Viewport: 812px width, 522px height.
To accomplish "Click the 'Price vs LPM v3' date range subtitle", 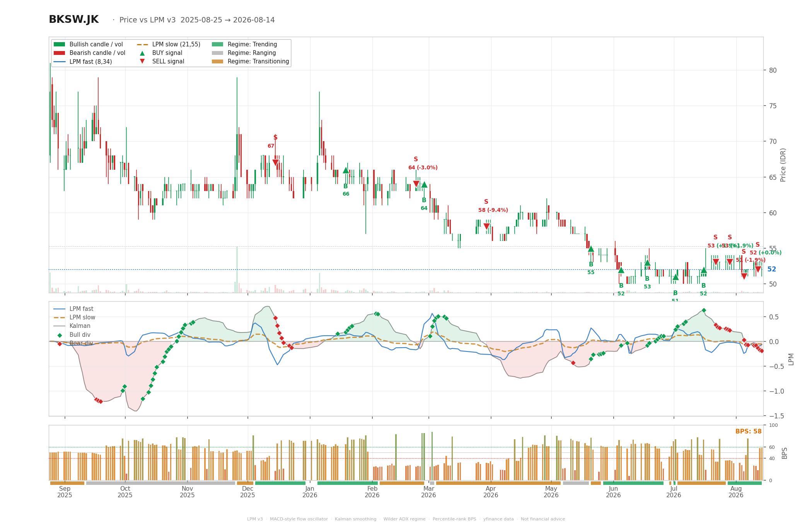I will 197,20.
